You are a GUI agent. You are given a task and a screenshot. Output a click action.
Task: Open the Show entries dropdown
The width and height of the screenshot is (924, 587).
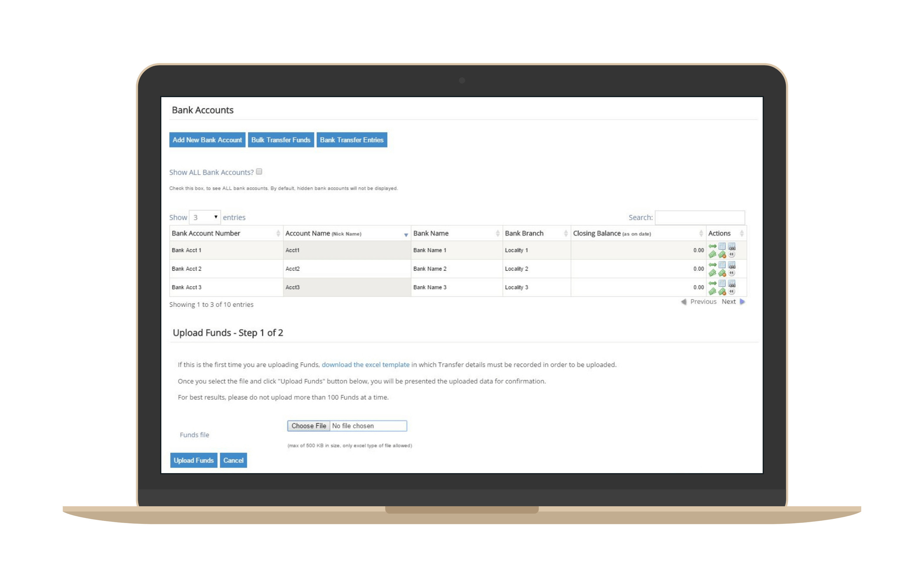(205, 217)
